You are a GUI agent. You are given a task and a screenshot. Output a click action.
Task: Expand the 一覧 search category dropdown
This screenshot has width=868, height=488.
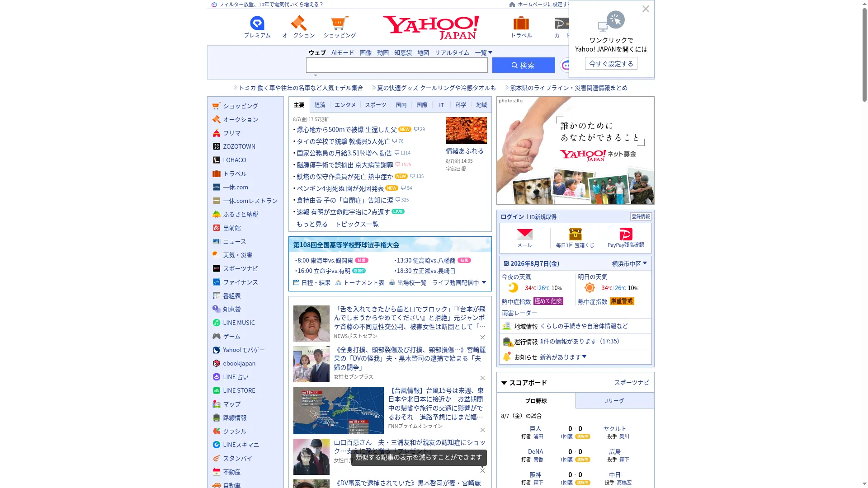pyautogui.click(x=483, y=52)
